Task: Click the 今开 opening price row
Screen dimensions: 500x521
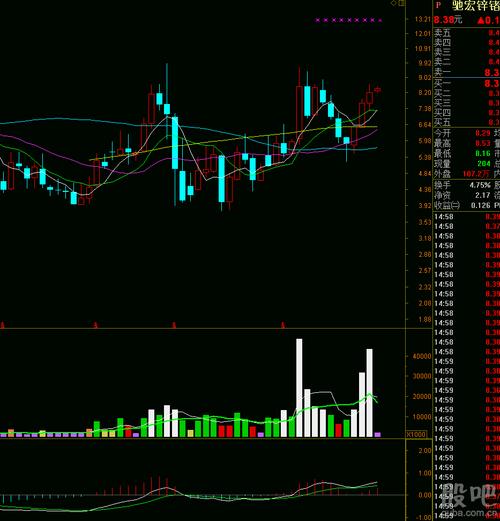Action: tap(467, 133)
